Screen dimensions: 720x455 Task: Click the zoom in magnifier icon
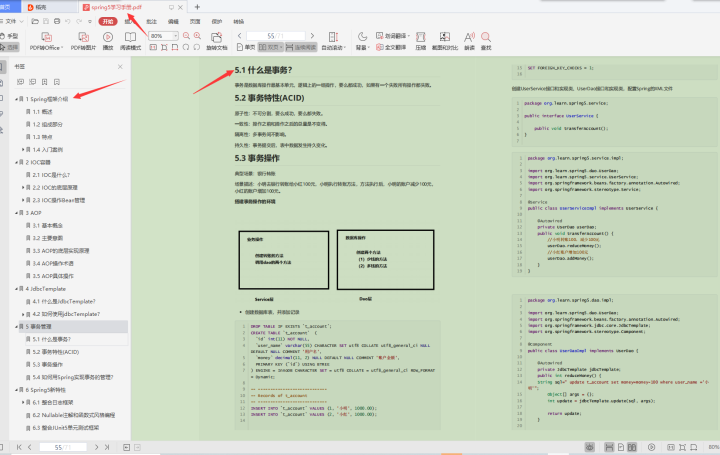pyautogui.click(x=197, y=36)
